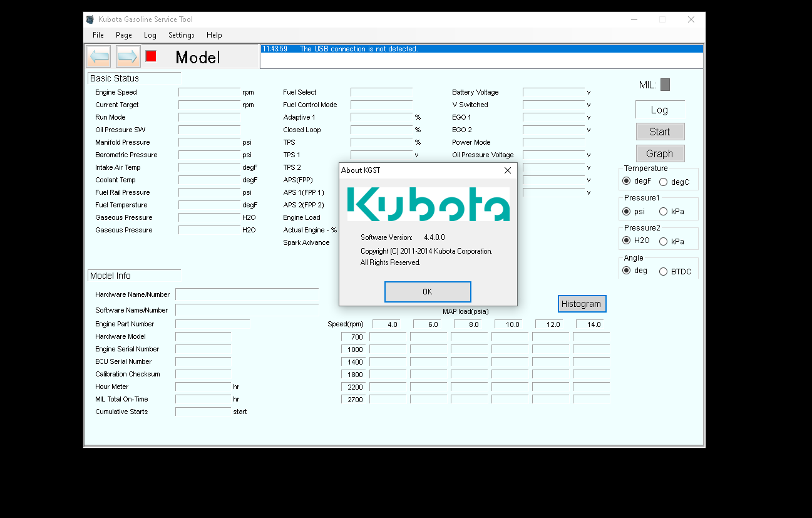Click the Calibration Checksum field
This screenshot has width=812, height=518.
[x=203, y=374]
